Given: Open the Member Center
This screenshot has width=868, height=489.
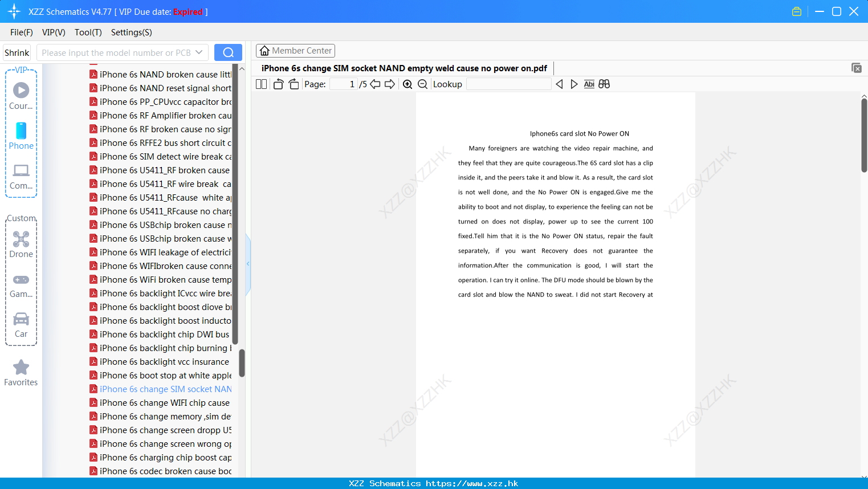Looking at the screenshot, I should 295,51.
